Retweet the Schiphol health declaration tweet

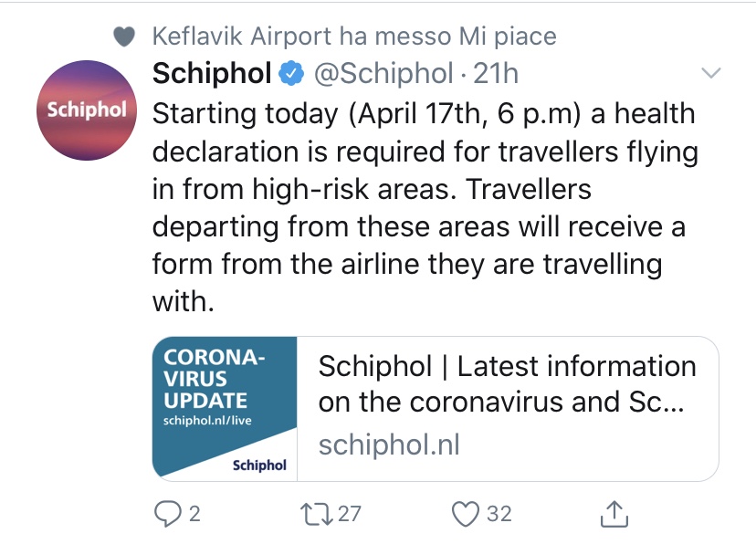tap(319, 514)
